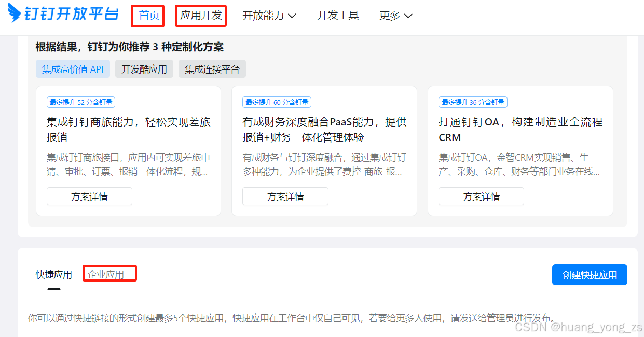Click the 钉钉开放平台 logo
The image size is (644, 337).
coord(63,14)
